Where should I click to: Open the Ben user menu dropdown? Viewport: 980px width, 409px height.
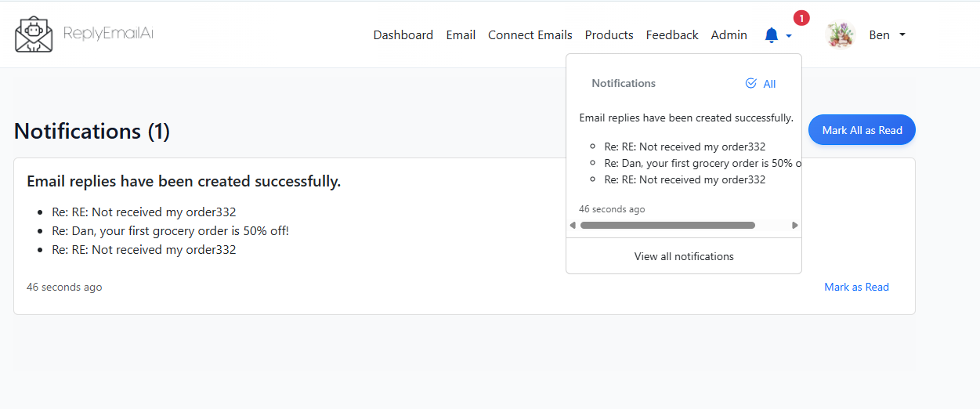pyautogui.click(x=887, y=35)
